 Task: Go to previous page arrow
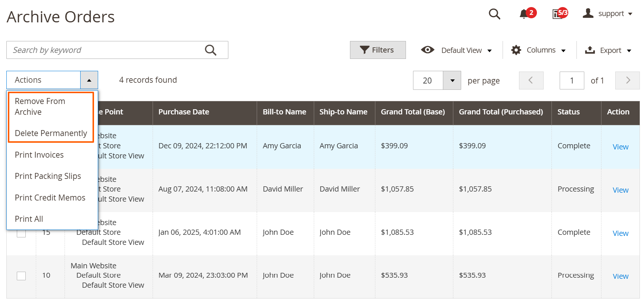(531, 81)
